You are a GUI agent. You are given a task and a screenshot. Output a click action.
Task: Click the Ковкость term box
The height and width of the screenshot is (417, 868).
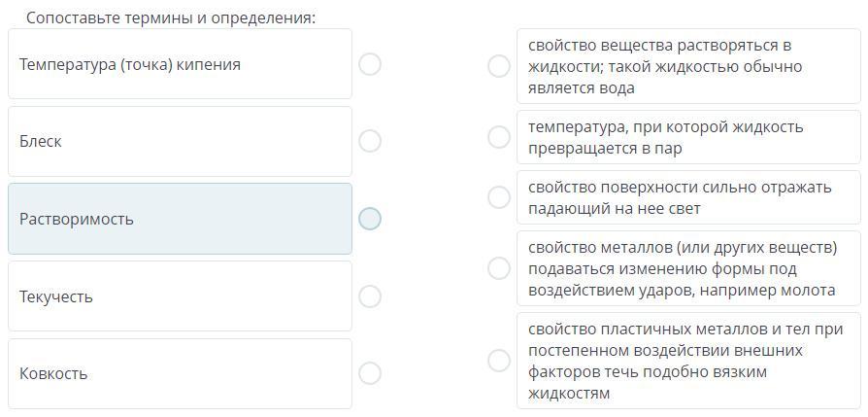tap(180, 373)
